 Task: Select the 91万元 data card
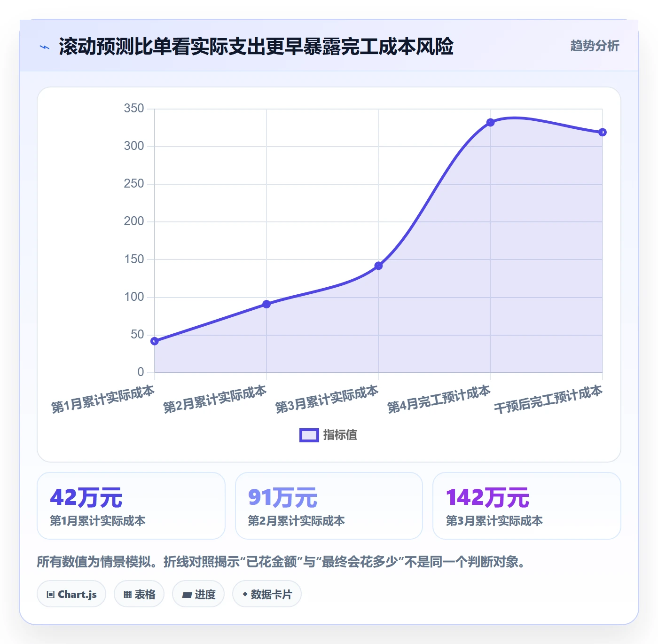[329, 506]
